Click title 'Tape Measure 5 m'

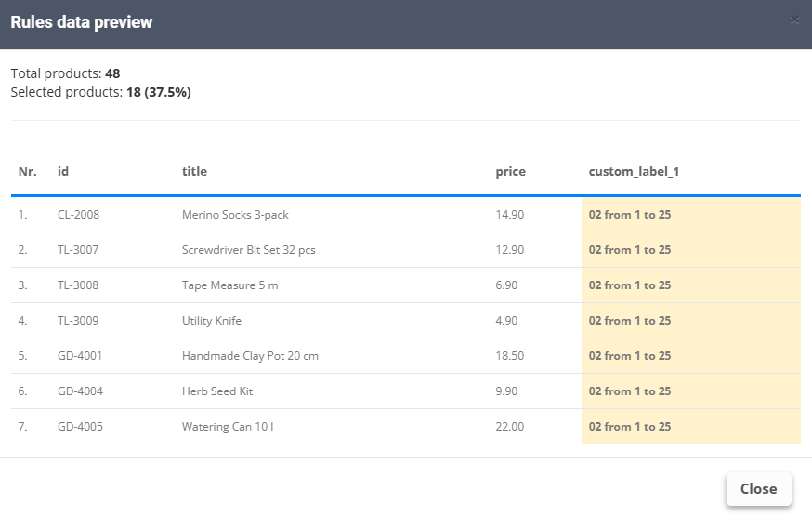pos(229,285)
